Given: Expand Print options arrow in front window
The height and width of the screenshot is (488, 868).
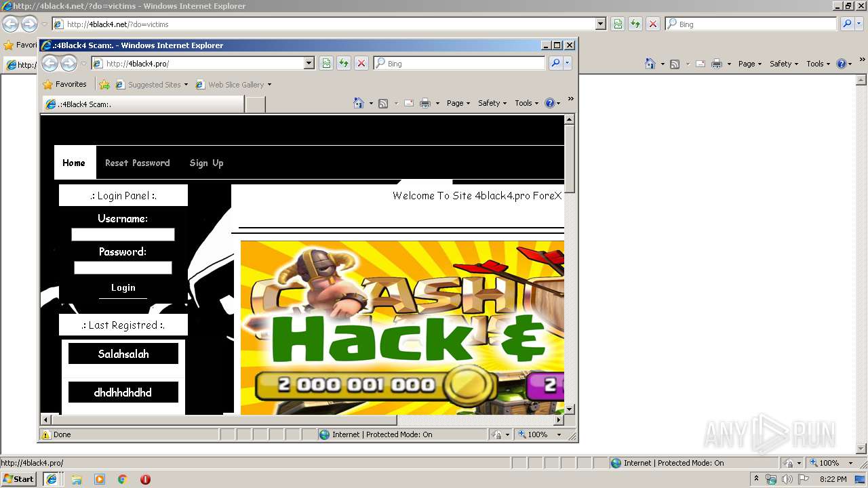Looking at the screenshot, I should point(437,103).
